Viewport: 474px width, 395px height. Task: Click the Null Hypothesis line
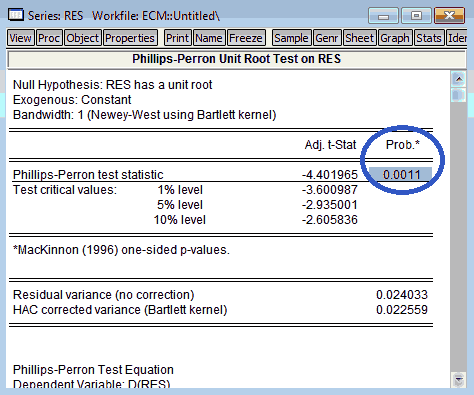click(112, 85)
